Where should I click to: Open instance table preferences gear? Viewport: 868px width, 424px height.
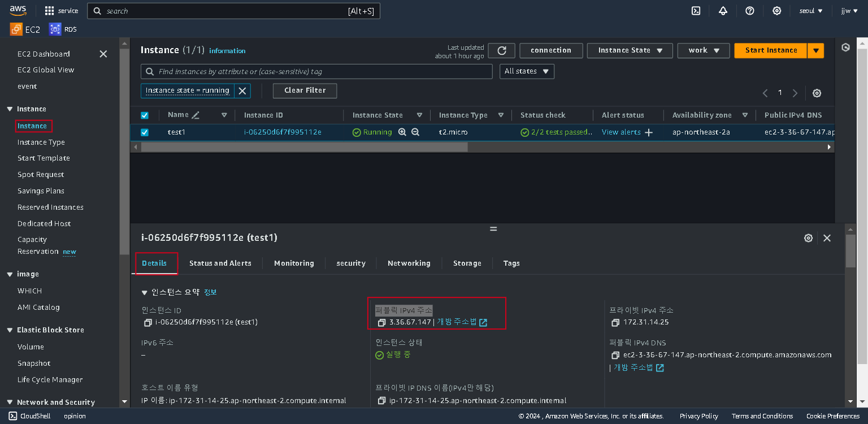click(817, 93)
